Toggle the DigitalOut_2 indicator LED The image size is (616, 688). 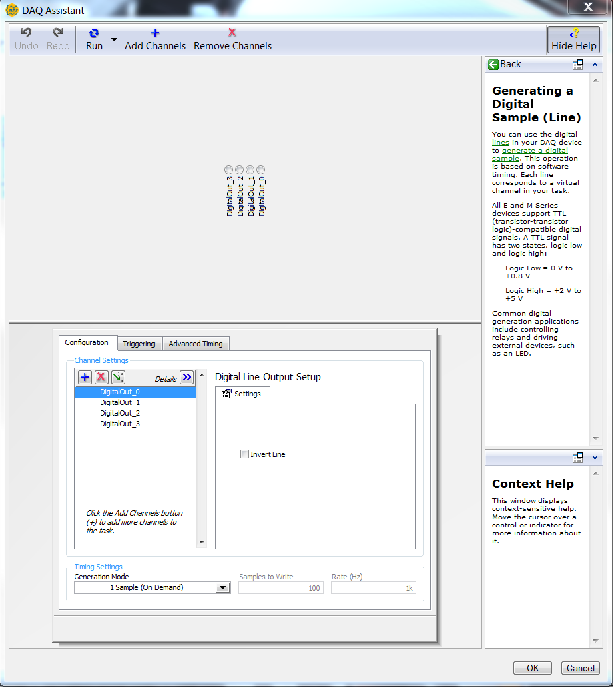[x=239, y=169]
